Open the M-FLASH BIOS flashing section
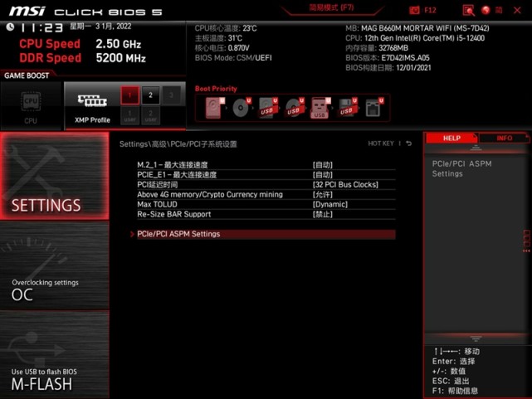 55,354
